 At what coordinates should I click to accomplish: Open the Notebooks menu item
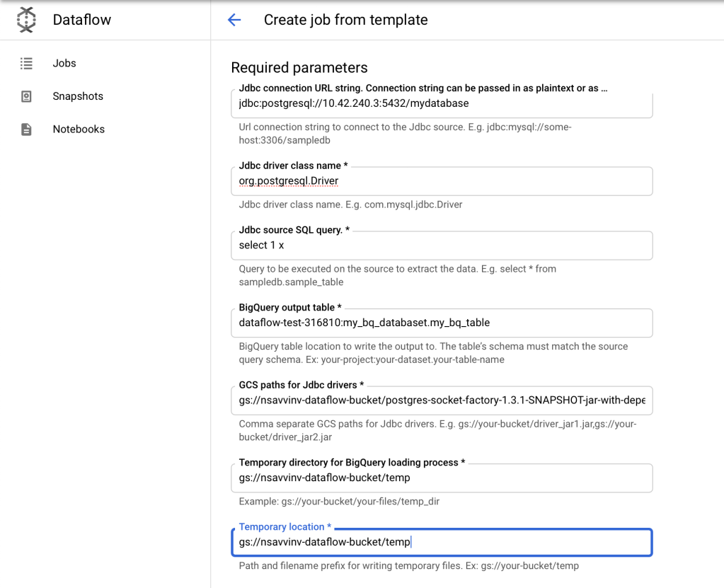pos(79,129)
